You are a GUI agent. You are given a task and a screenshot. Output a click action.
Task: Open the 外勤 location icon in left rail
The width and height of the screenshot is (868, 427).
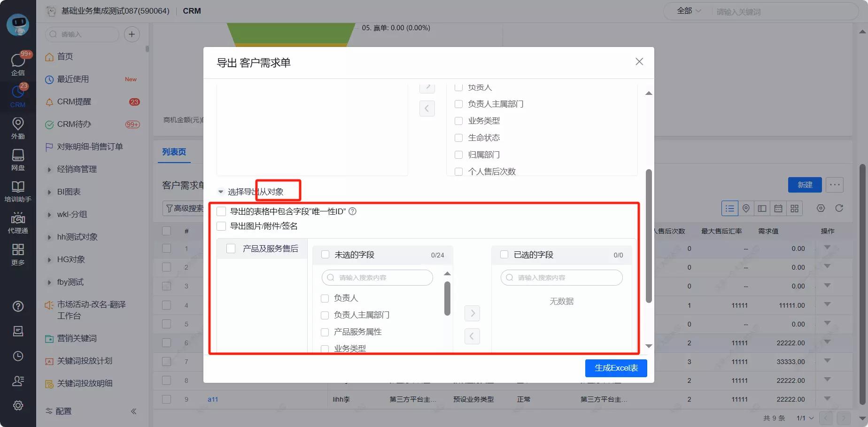point(18,127)
